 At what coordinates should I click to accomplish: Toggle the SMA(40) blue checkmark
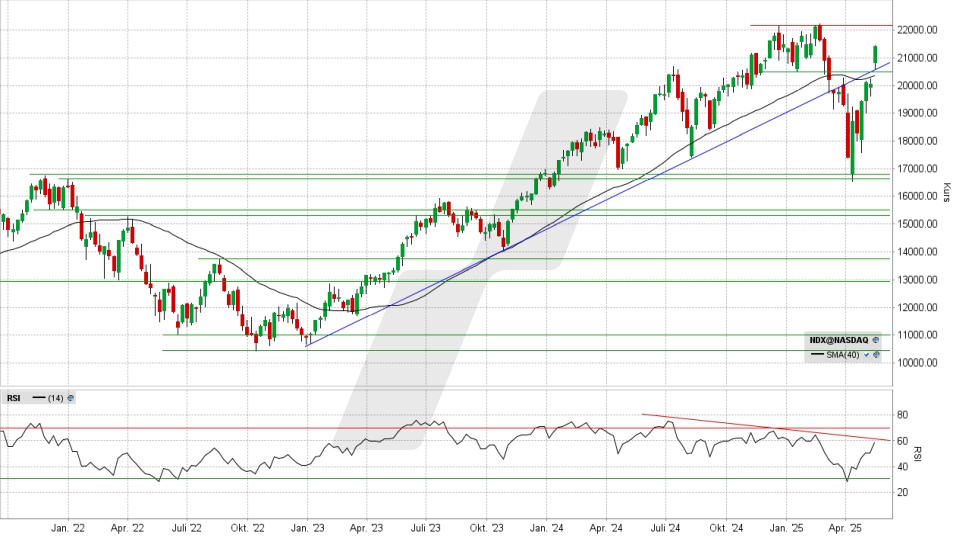(866, 355)
